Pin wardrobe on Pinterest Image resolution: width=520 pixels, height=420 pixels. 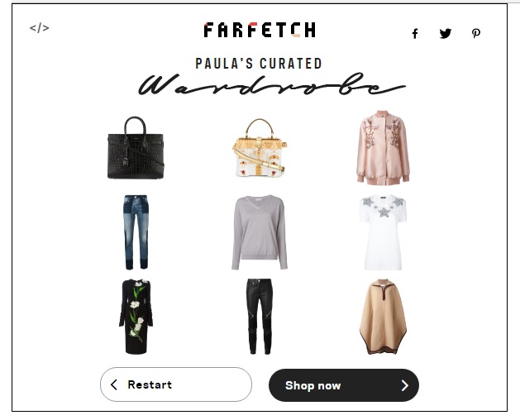[x=476, y=33]
